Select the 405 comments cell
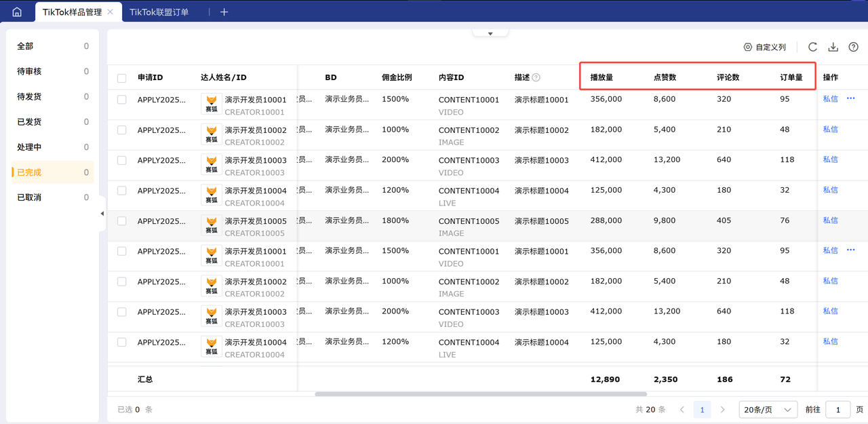Viewport: 868px width, 424px height. (724, 220)
